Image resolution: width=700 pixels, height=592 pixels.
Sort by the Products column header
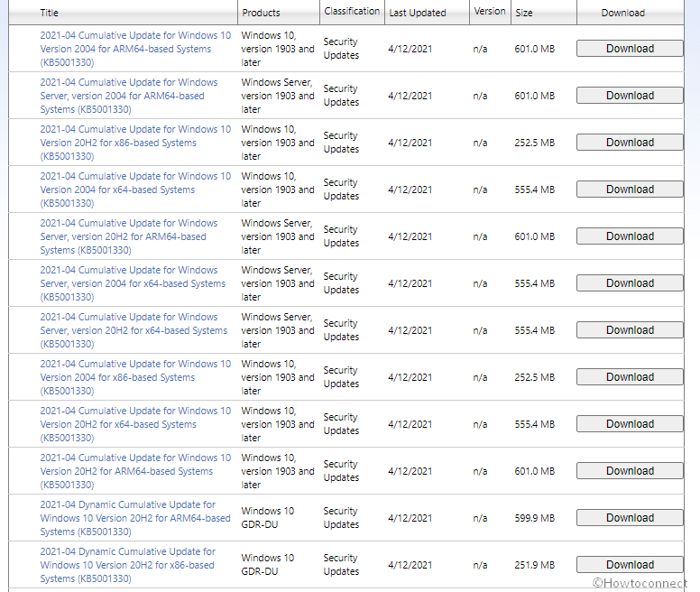tap(261, 13)
